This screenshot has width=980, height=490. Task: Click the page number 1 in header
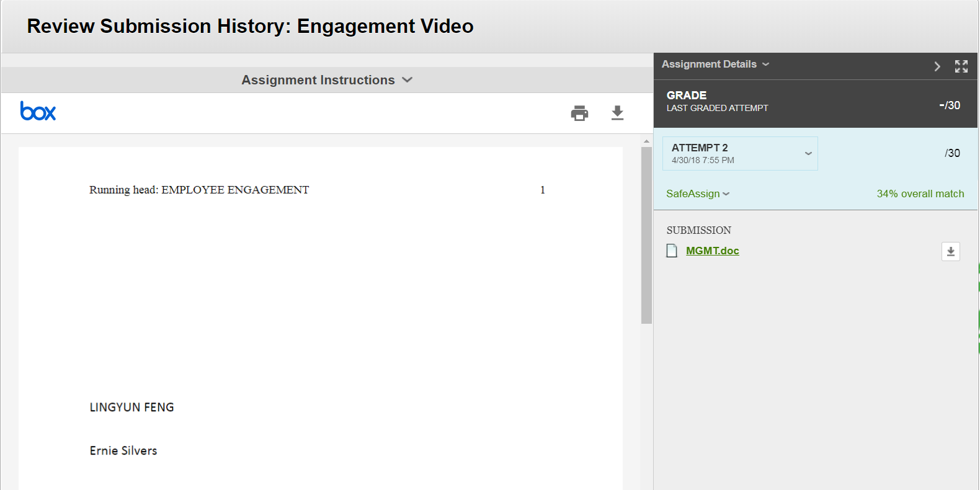coord(543,190)
